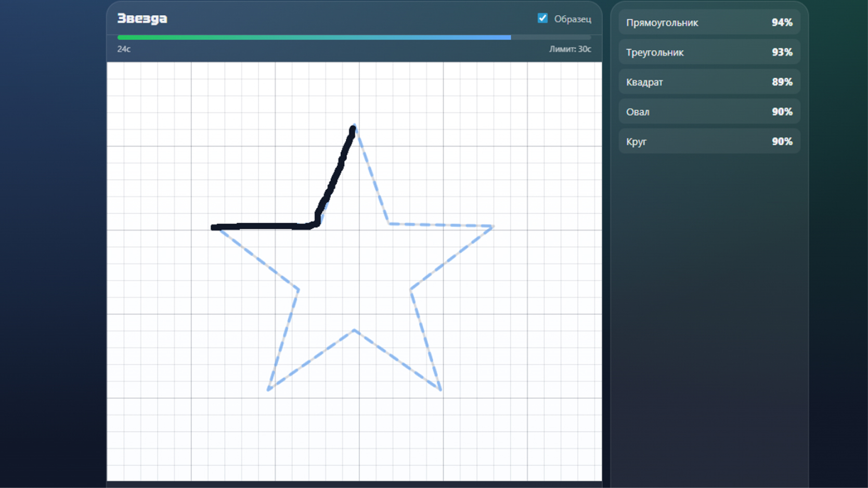Open the "Квадрат" result entry

(x=645, y=82)
